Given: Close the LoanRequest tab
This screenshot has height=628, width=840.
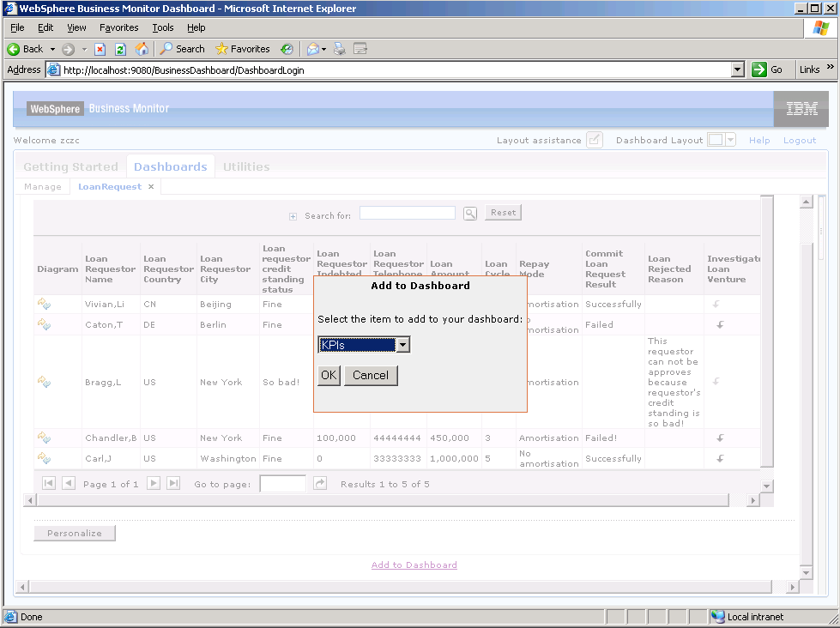Looking at the screenshot, I should pos(151,186).
